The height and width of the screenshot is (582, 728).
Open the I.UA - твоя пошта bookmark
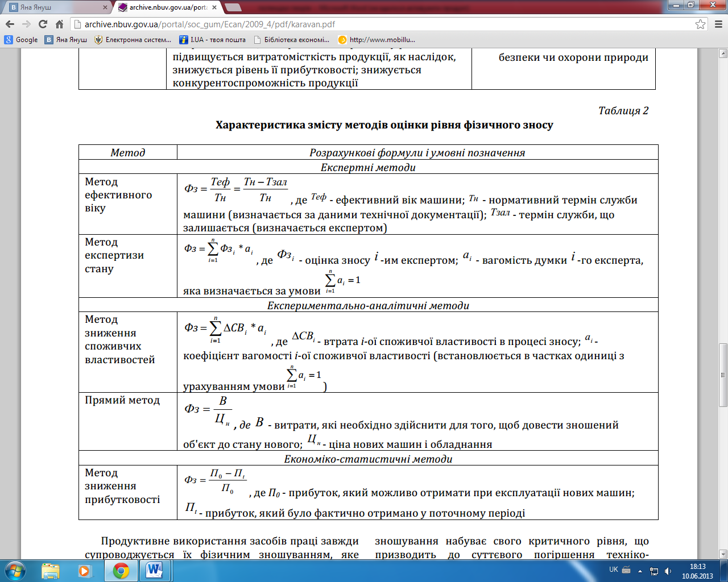[x=212, y=40]
